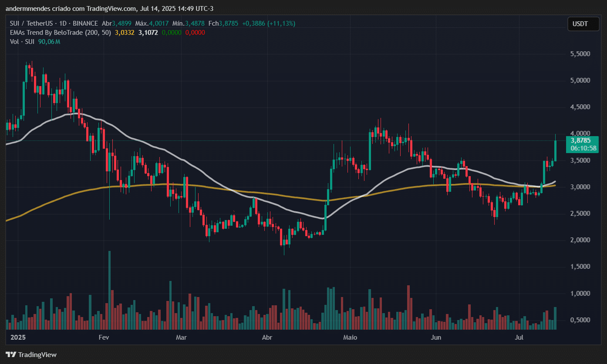Click the tallest volume bar in early February
This screenshot has height=364, width=607.
point(109,290)
